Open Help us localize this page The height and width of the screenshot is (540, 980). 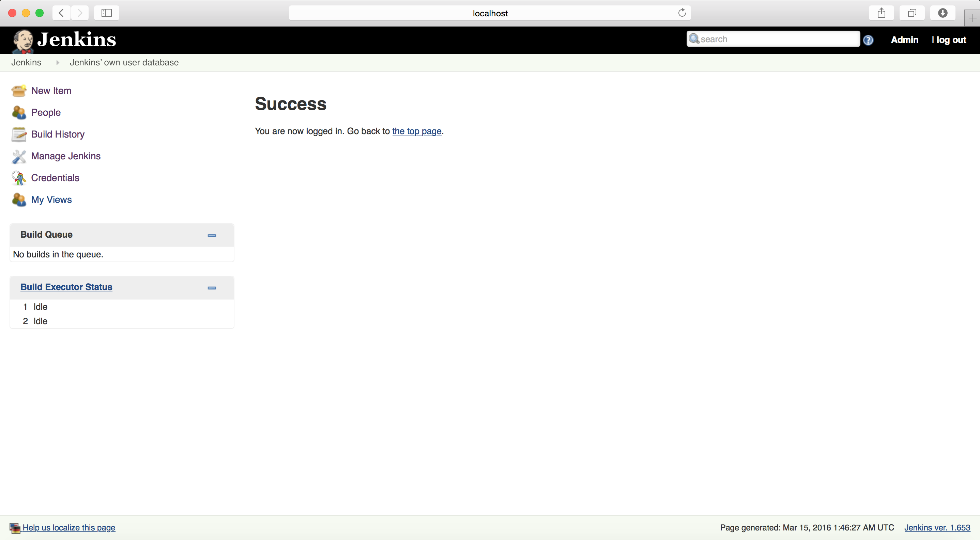point(69,527)
